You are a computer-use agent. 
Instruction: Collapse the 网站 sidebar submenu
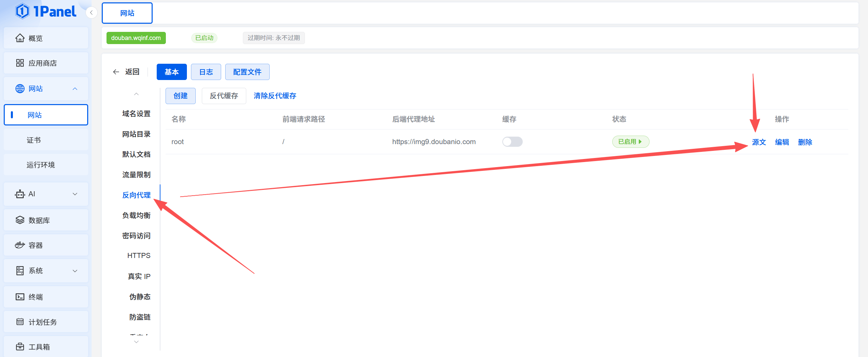coord(75,89)
